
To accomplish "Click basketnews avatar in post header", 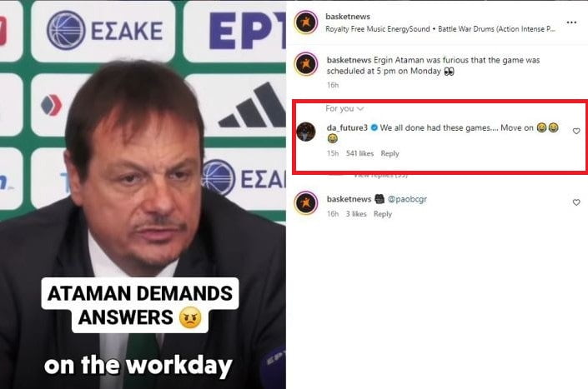I will [306, 22].
